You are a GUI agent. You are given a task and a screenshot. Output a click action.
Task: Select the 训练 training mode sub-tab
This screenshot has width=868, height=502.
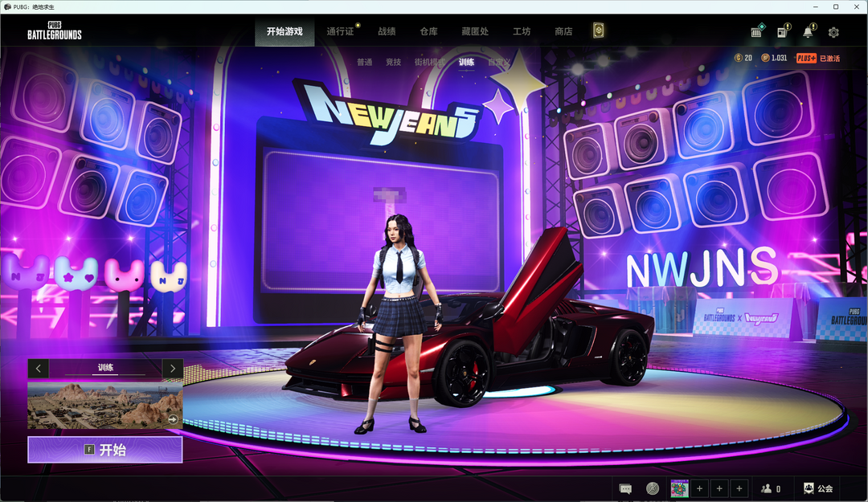(466, 62)
